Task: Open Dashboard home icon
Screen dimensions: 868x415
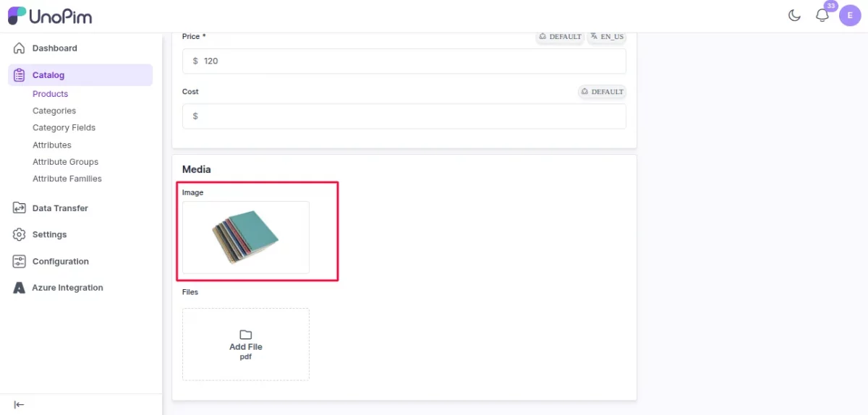Action: (20, 48)
